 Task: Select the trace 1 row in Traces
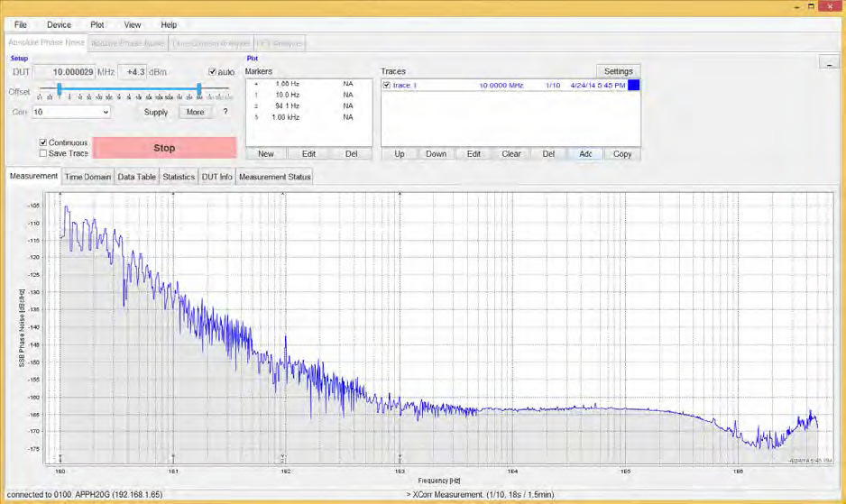coord(510,86)
